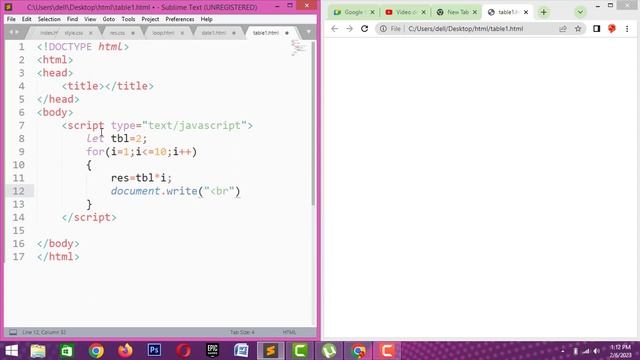The height and width of the screenshot is (360, 640).
Task: Open Chrome three-dot menu
Action: [x=627, y=29]
